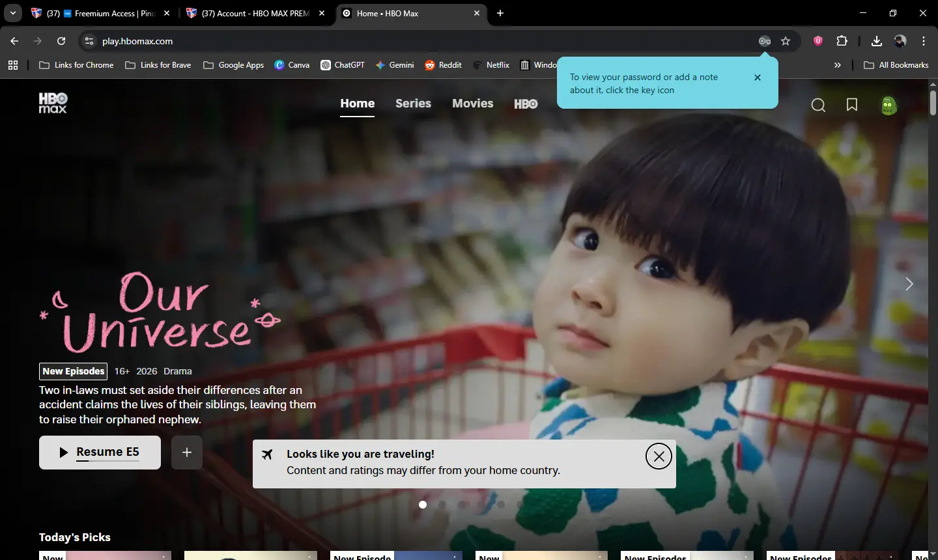Open All Bookmarks folder
Screen dimensions: 938x560
point(896,65)
